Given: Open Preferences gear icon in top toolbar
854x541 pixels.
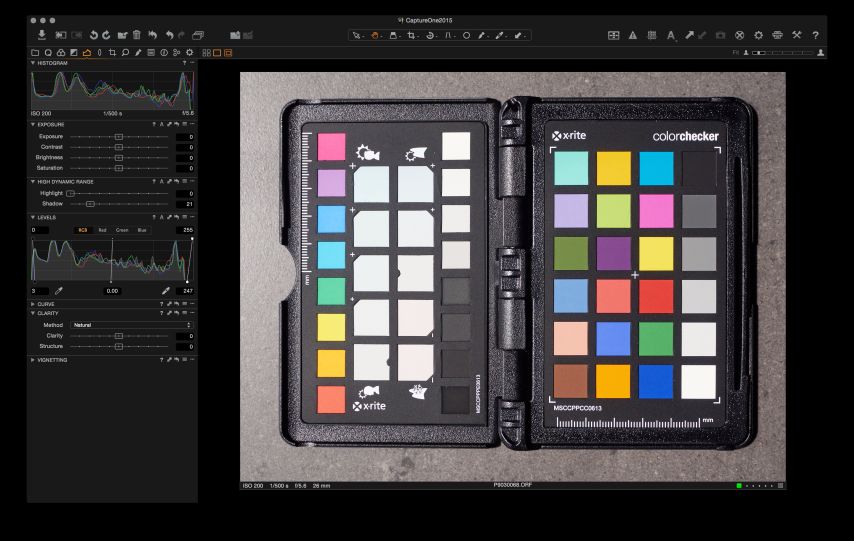Looking at the screenshot, I should pyautogui.click(x=758, y=35).
